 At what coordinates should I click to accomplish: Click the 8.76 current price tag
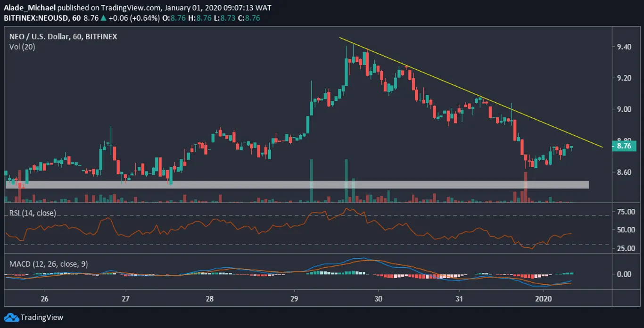coord(624,146)
